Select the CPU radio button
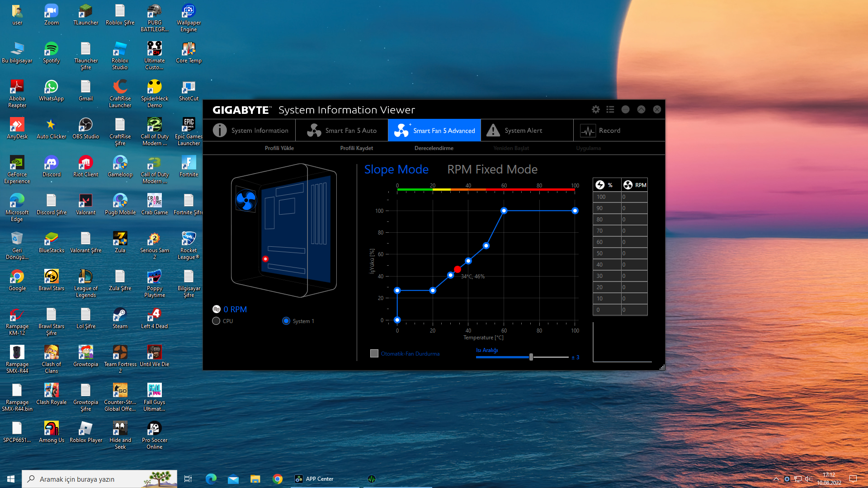The height and width of the screenshot is (488, 868). (216, 321)
